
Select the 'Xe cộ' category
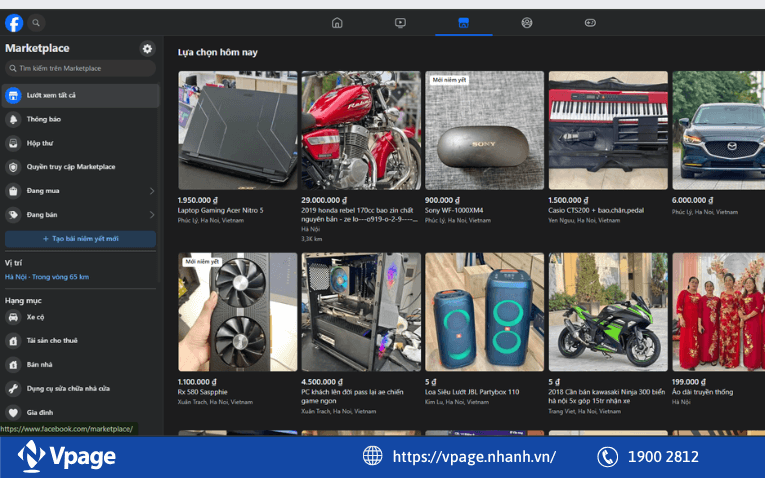[35, 317]
